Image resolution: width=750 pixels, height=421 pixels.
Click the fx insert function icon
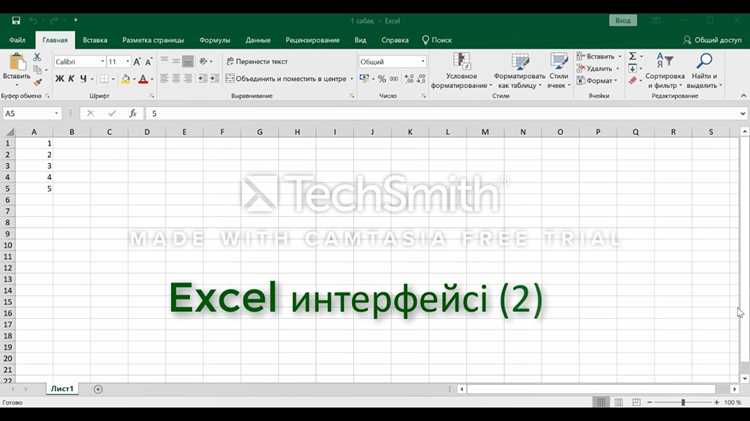(132, 113)
